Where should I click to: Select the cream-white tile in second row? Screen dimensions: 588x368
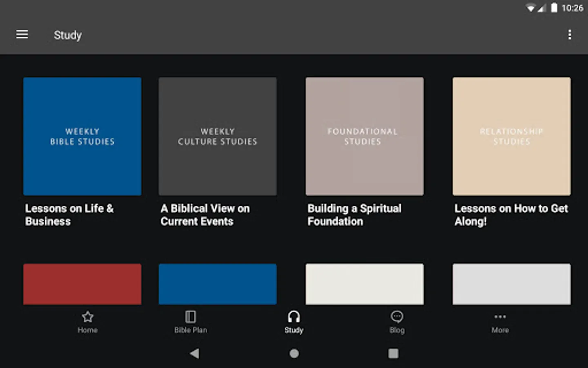click(x=365, y=284)
